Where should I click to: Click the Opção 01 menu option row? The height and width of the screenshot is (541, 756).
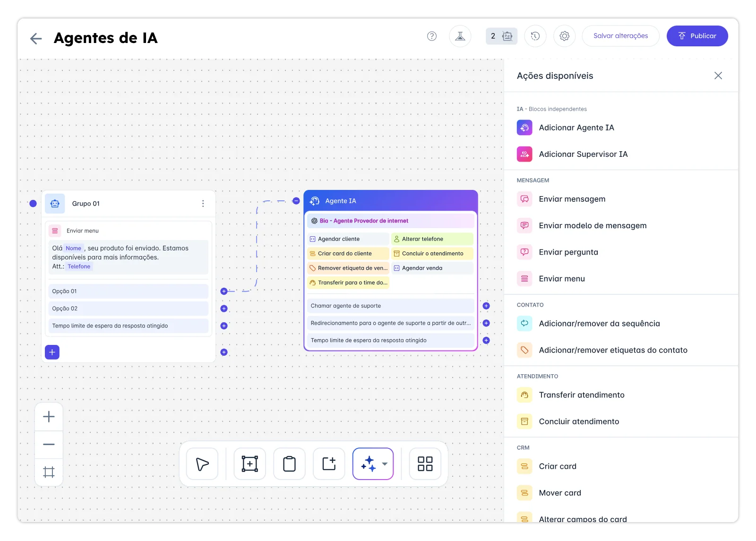[128, 292]
